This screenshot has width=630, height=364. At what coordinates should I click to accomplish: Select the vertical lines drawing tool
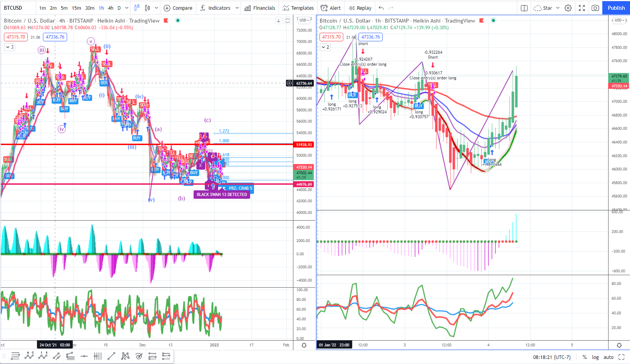(98, 356)
